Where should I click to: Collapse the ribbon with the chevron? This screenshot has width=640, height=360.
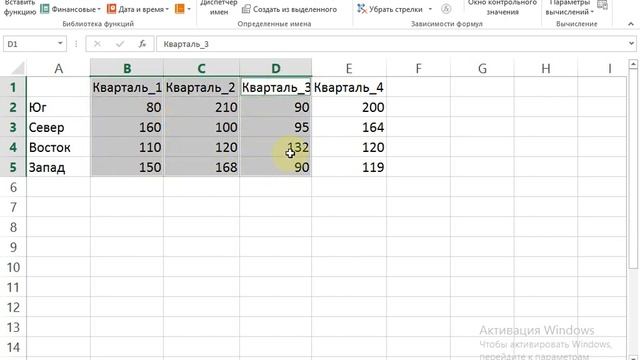pyautogui.click(x=631, y=24)
